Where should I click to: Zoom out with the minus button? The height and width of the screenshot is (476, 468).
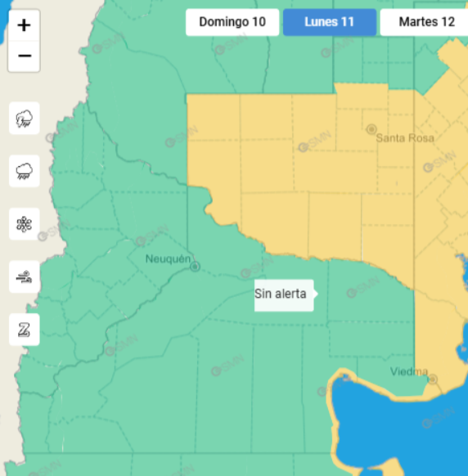(x=24, y=56)
